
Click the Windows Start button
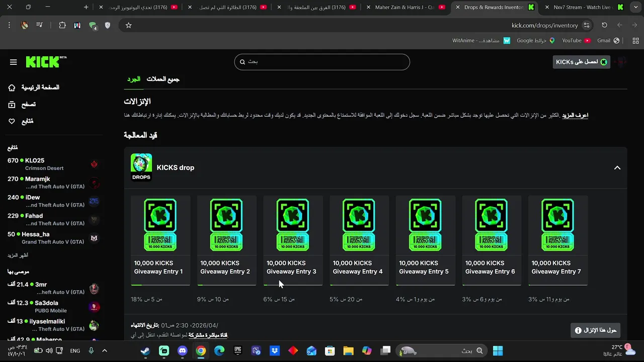pos(498,350)
